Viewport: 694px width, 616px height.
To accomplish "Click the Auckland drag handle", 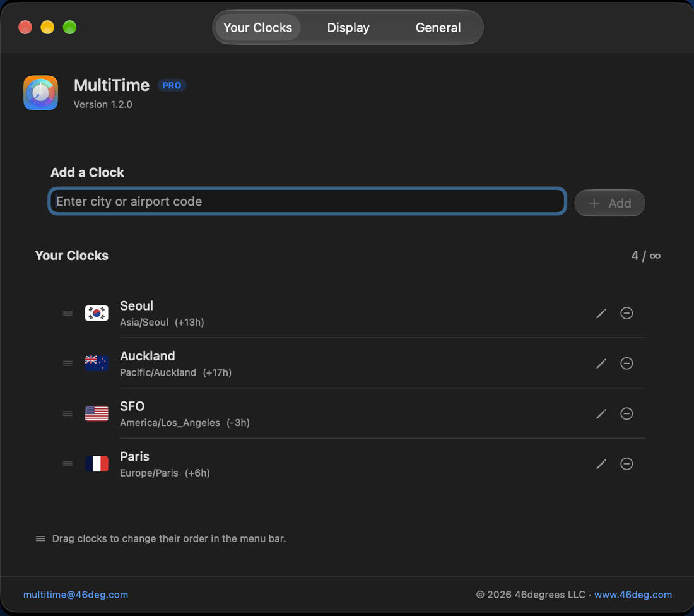I will pos(68,363).
